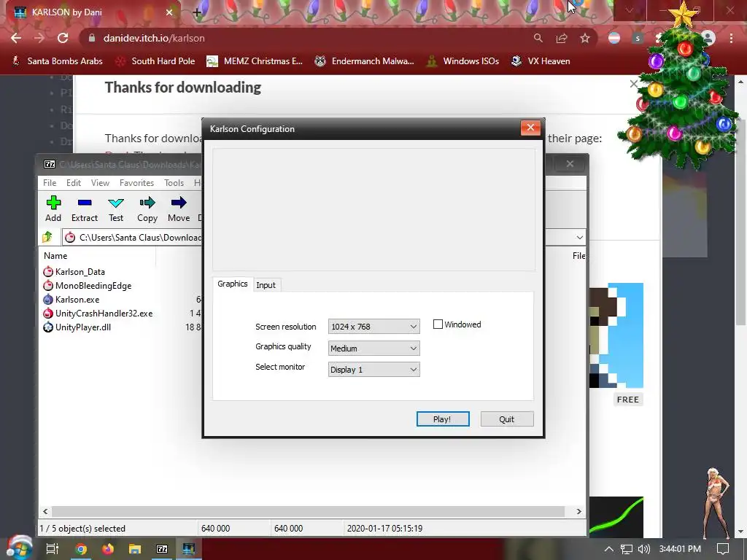The height and width of the screenshot is (560, 747).
Task: Open Chrome from the taskbar
Action: (x=81, y=549)
